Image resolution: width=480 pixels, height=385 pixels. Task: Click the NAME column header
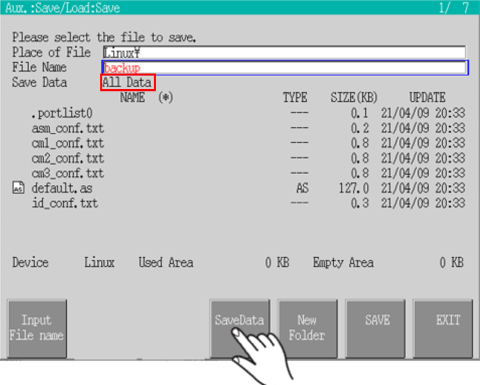pos(132,98)
